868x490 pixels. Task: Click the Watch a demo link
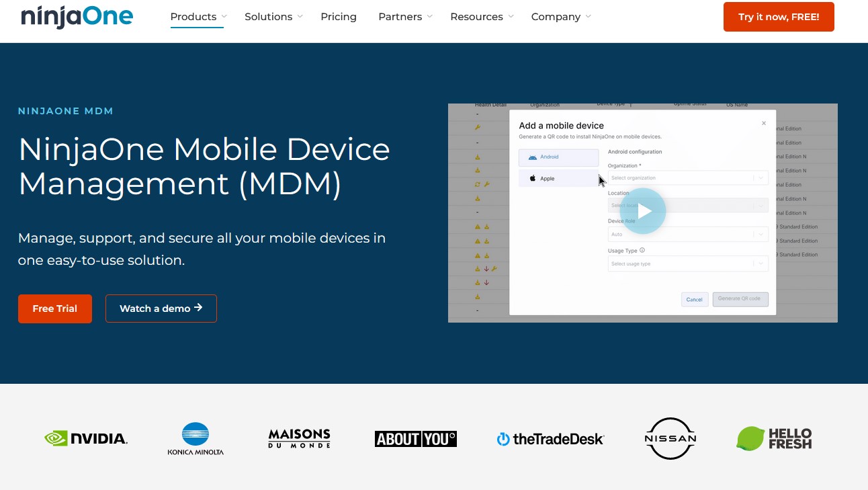tap(161, 309)
